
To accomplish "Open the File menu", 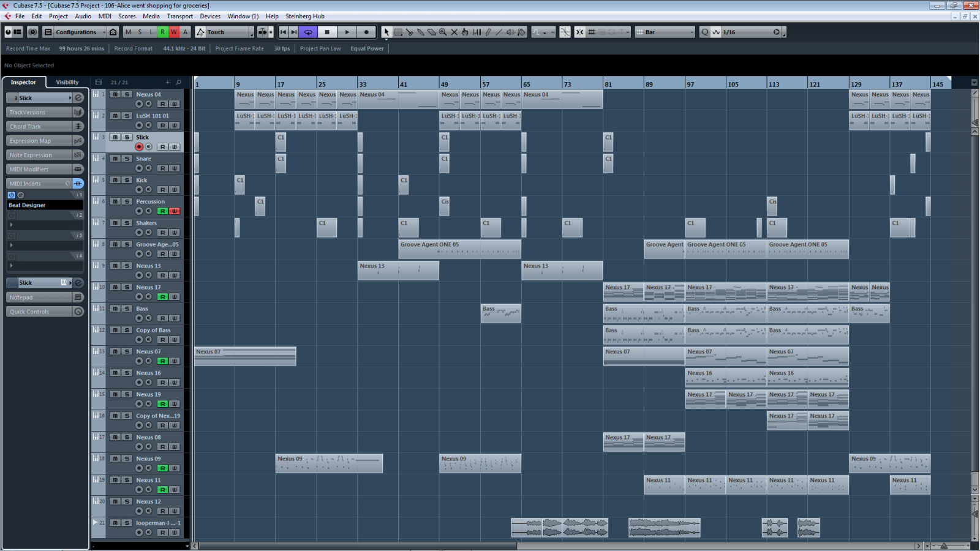I will coord(20,16).
